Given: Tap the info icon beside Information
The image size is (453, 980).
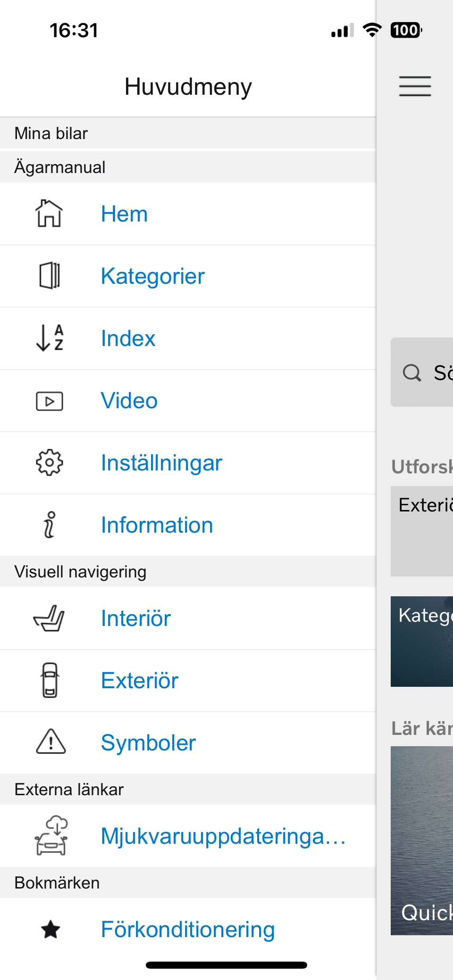Looking at the screenshot, I should [50, 525].
